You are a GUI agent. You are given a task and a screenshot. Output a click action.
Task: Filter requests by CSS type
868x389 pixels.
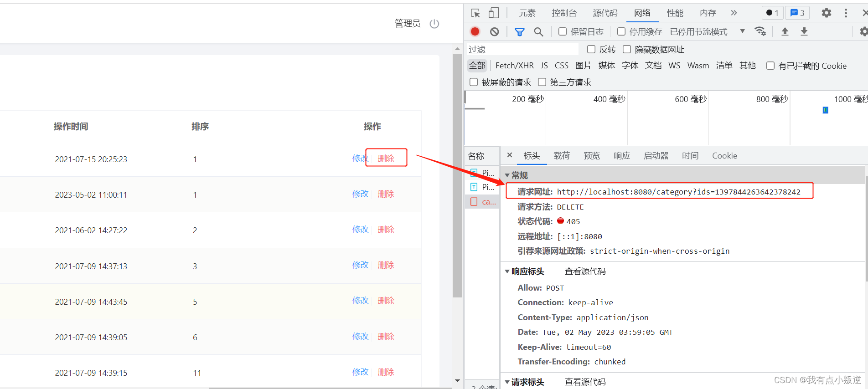click(x=562, y=66)
